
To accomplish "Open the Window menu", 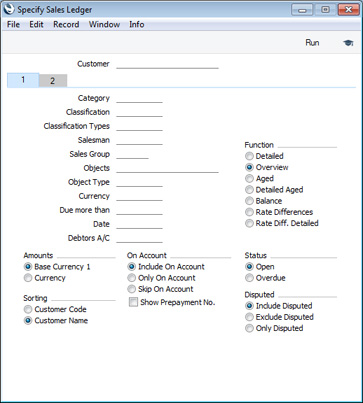I will (x=104, y=25).
